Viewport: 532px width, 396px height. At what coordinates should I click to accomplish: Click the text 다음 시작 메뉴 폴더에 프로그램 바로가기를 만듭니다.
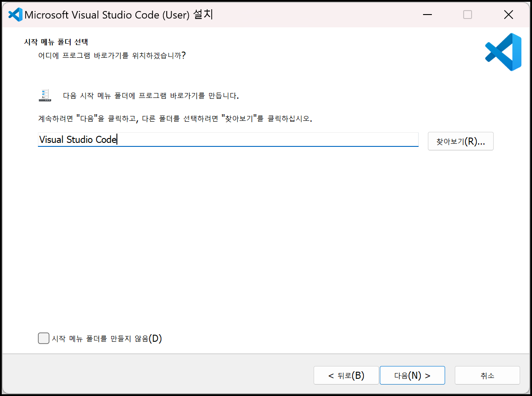pos(151,96)
